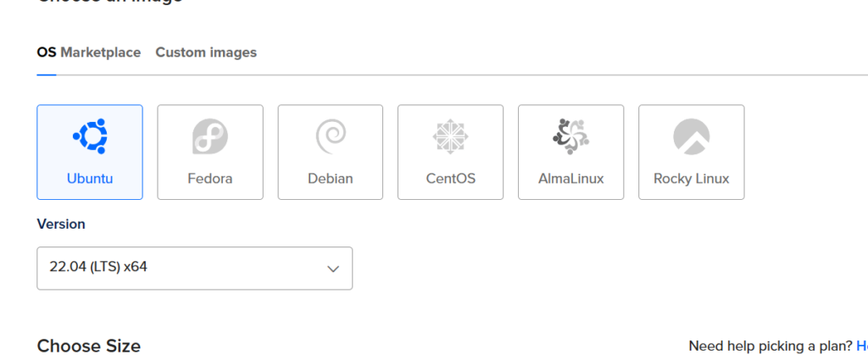Viewport: 868px width, 360px height.
Task: Click the Version field label
Action: tap(61, 224)
